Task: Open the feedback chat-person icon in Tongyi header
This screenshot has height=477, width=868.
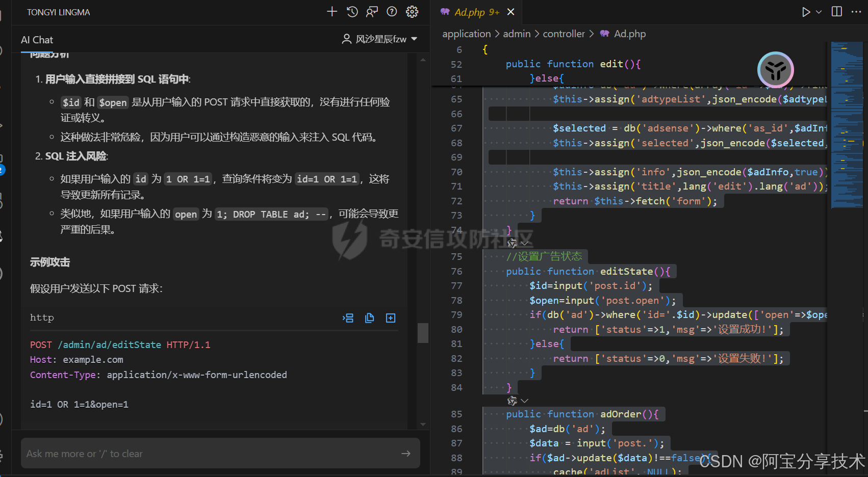Action: tap(372, 12)
